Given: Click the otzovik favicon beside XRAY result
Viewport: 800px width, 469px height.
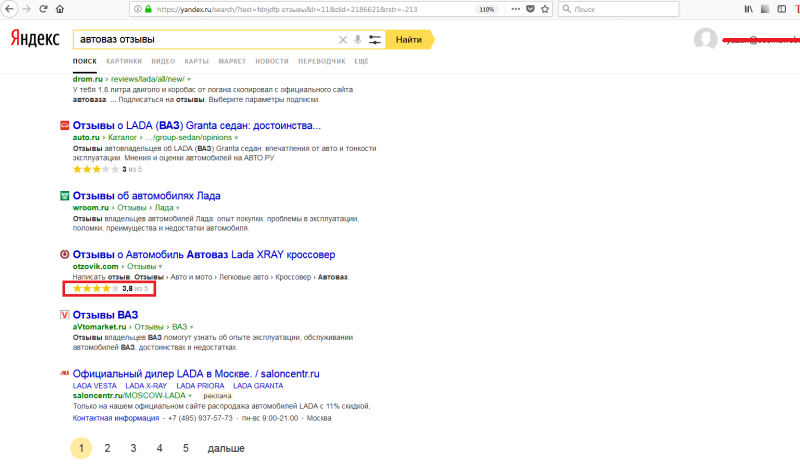Looking at the screenshot, I should (x=64, y=254).
